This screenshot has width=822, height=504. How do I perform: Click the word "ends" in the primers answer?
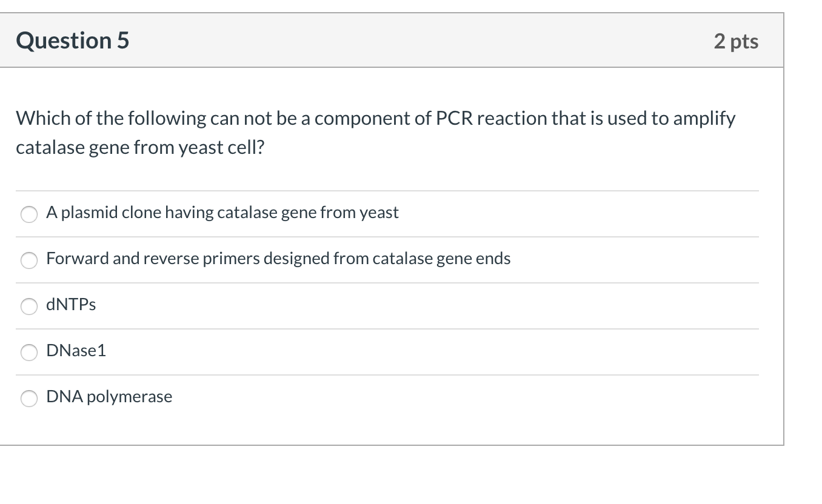coord(493,259)
